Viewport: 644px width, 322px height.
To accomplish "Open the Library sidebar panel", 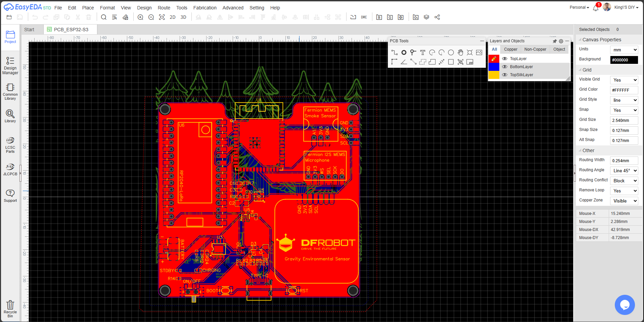I will (x=10, y=116).
